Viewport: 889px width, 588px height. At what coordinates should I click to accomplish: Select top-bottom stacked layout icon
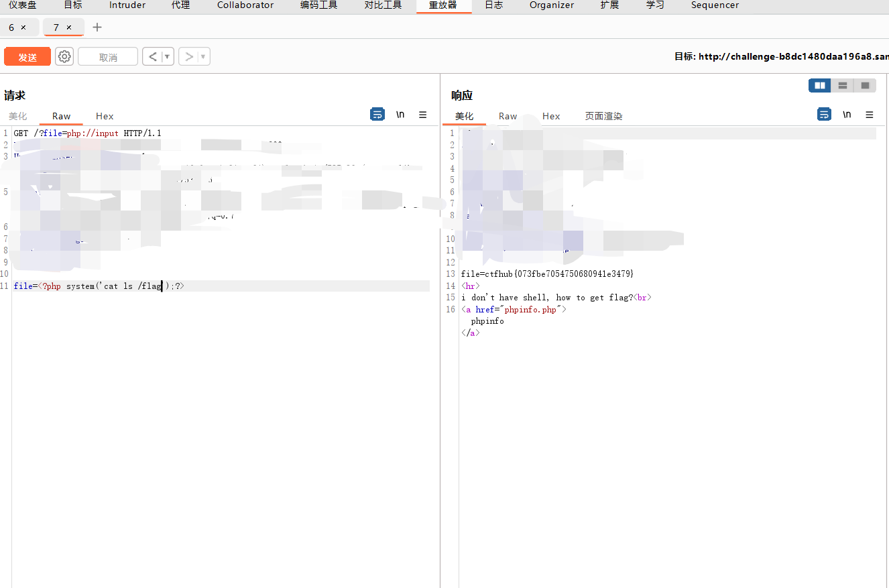coord(842,85)
